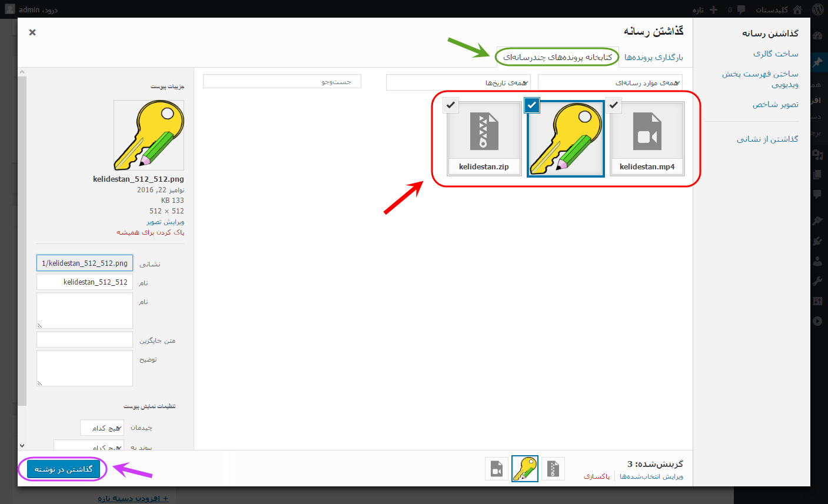Uncheck the key image selection checkbox
This screenshot has width=828, height=504.
[532, 105]
